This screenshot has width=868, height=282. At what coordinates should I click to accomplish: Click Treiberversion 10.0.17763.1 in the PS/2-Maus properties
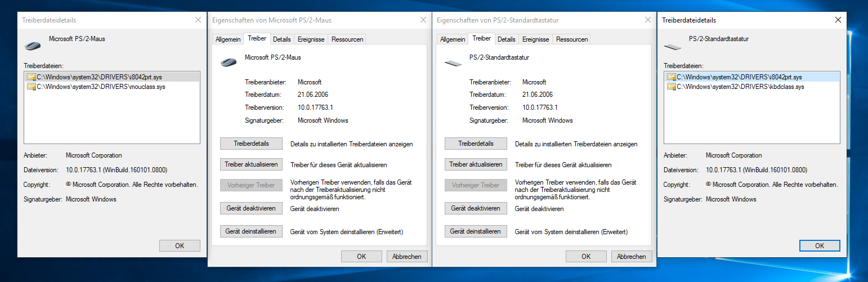(315, 108)
